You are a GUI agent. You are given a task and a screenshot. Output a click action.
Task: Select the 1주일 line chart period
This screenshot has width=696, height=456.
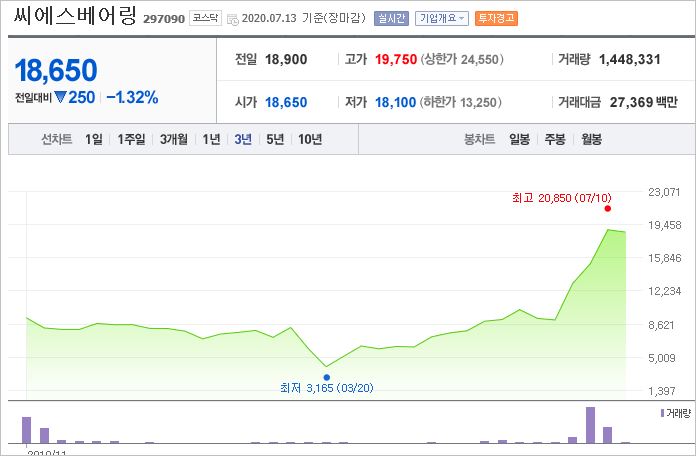[131, 139]
